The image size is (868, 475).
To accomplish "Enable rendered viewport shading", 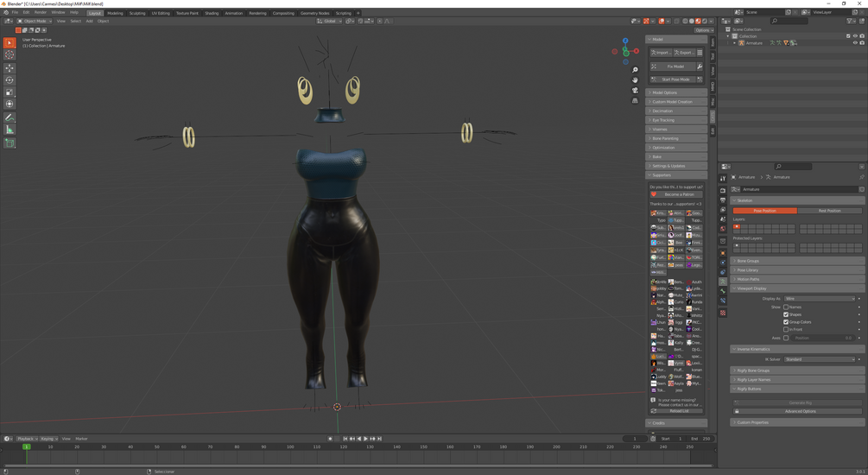I will [x=704, y=21].
